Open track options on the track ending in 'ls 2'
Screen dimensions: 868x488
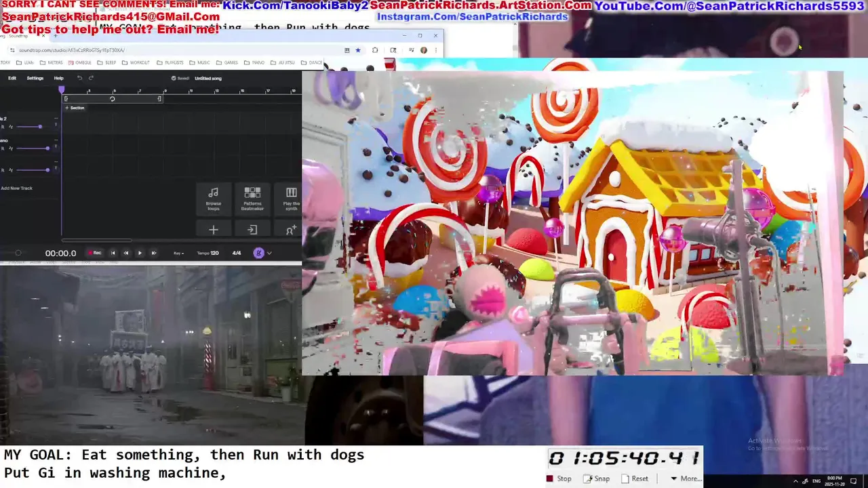(x=56, y=119)
